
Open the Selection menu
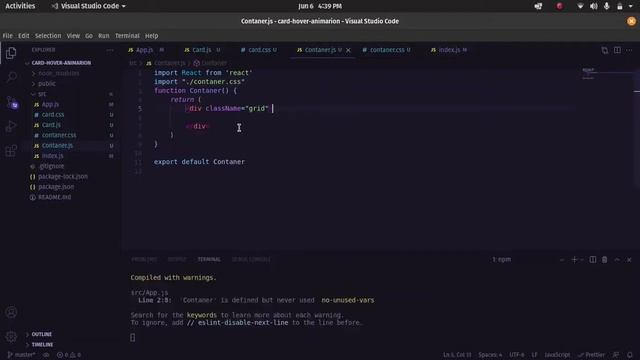pyautogui.click(x=48, y=36)
